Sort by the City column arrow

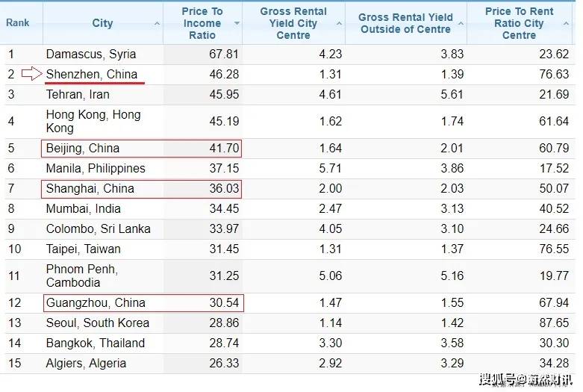tap(157, 23)
